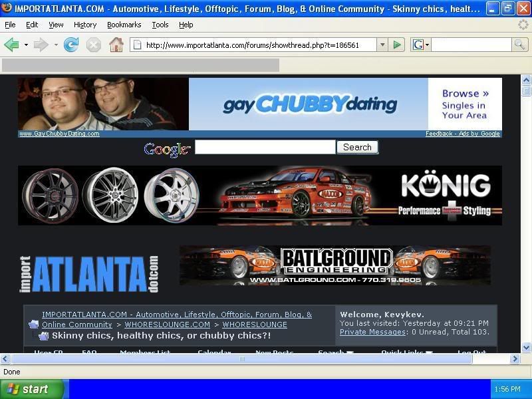This screenshot has width=532, height=399.
Task: Click the Stop loading icon
Action: pos(94,45)
